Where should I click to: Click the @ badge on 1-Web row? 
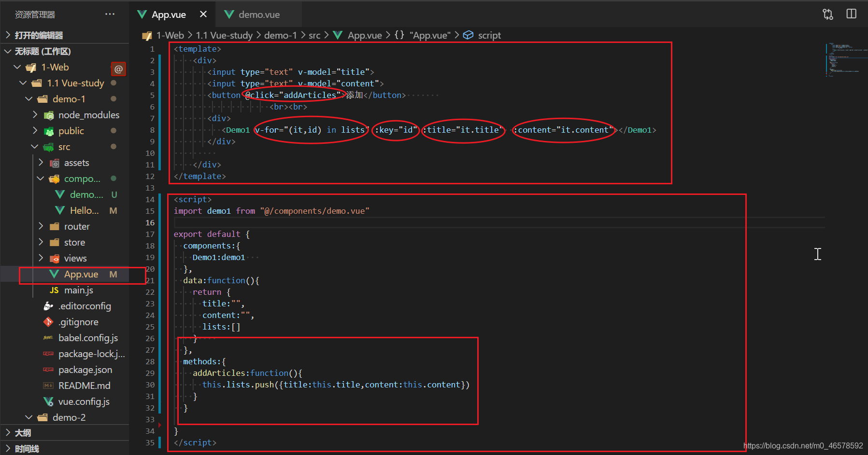tap(118, 69)
